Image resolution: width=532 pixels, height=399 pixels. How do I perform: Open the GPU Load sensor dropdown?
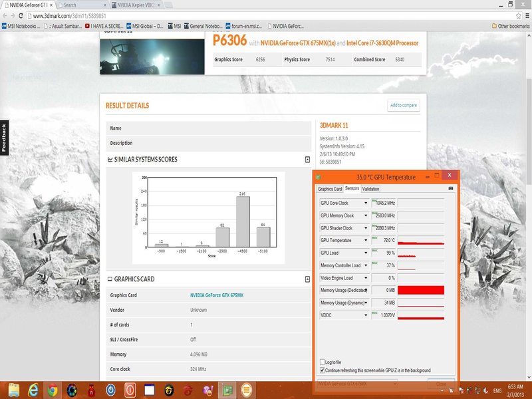pos(366,253)
